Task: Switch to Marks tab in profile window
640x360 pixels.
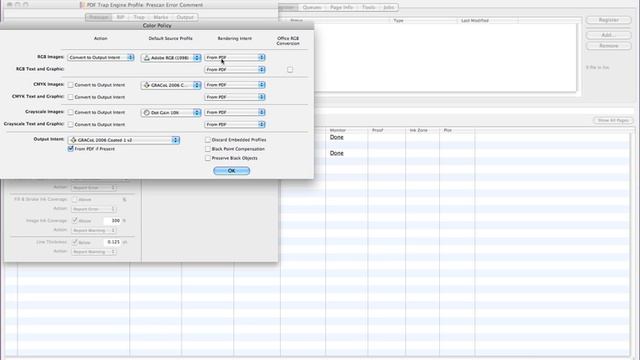Action: 161,17
